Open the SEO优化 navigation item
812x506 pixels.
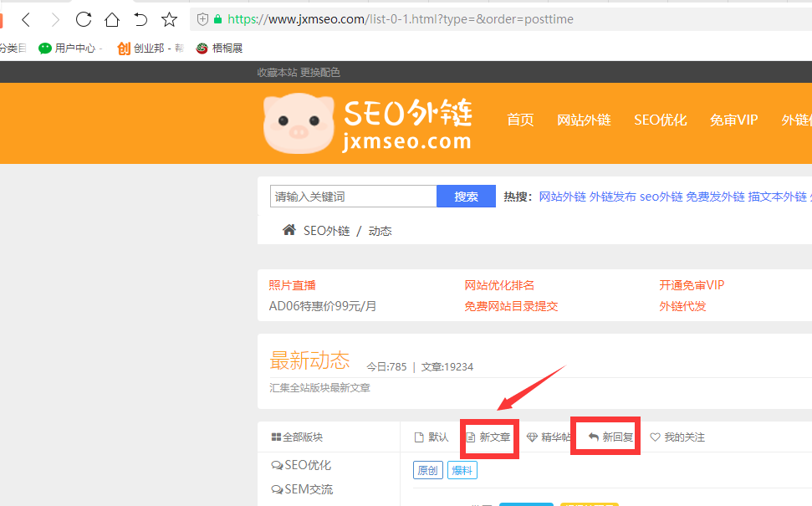click(661, 120)
